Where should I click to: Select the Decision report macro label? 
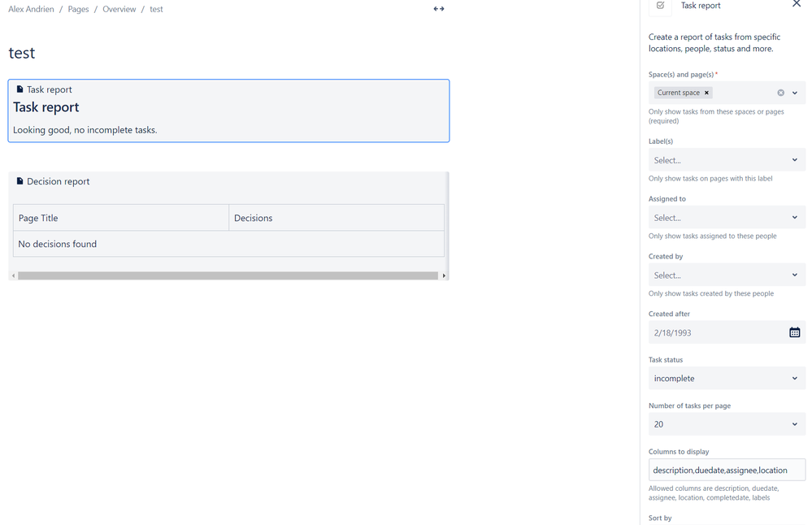pos(58,181)
